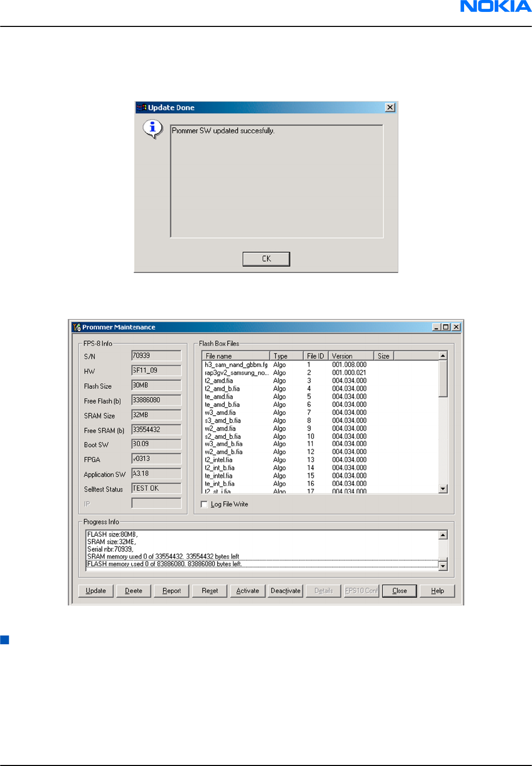The image size is (532, 766).
Task: Click the Delete button
Action: 134,591
